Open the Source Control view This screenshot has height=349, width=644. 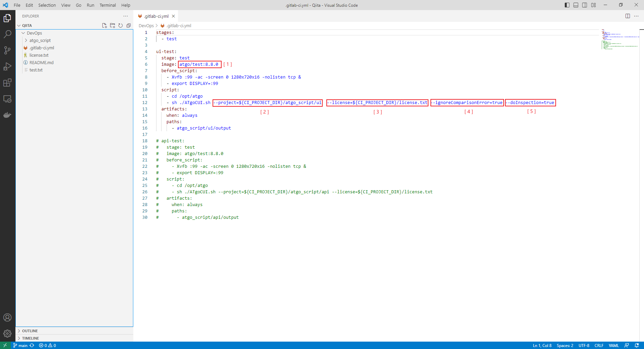7,50
